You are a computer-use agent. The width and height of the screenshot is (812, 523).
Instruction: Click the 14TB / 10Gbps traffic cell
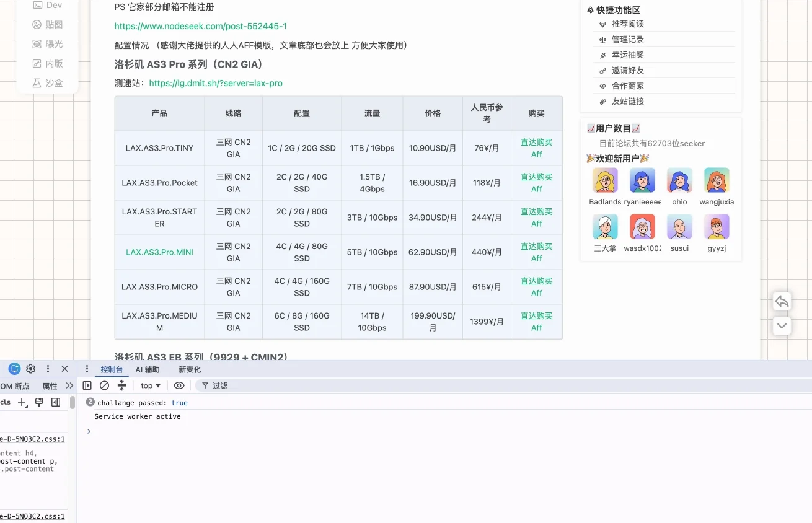(372, 322)
